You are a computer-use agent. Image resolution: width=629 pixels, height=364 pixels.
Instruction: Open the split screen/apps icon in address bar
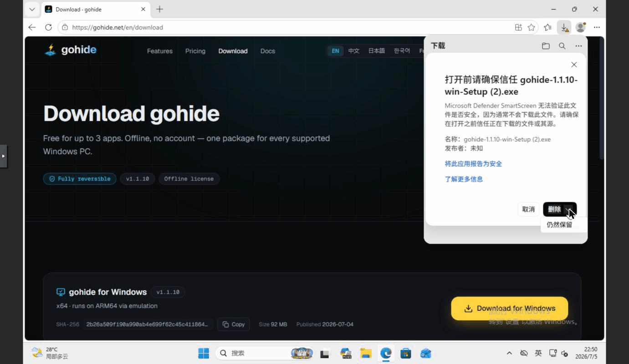click(518, 27)
